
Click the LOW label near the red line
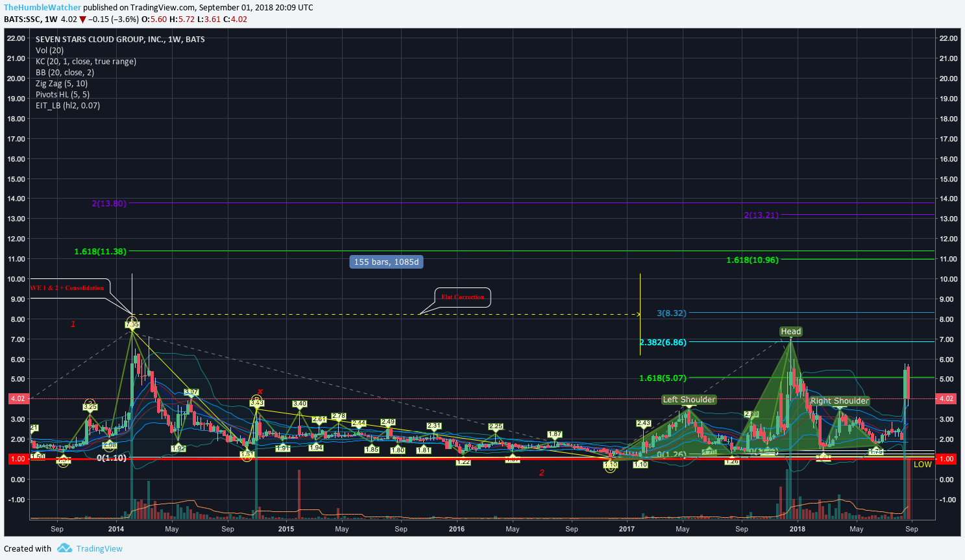point(922,465)
